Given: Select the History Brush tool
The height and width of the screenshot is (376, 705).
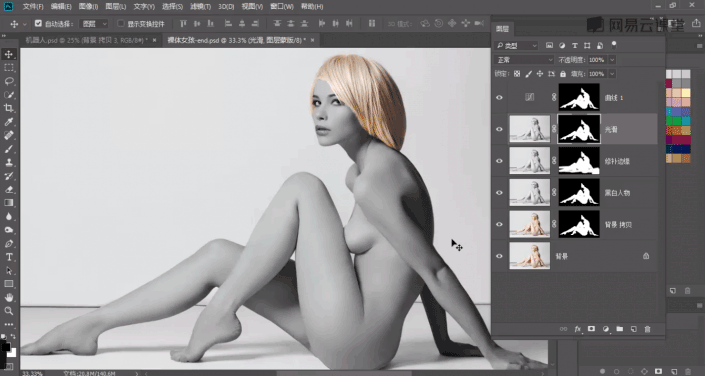Looking at the screenshot, I should pyautogui.click(x=9, y=176).
